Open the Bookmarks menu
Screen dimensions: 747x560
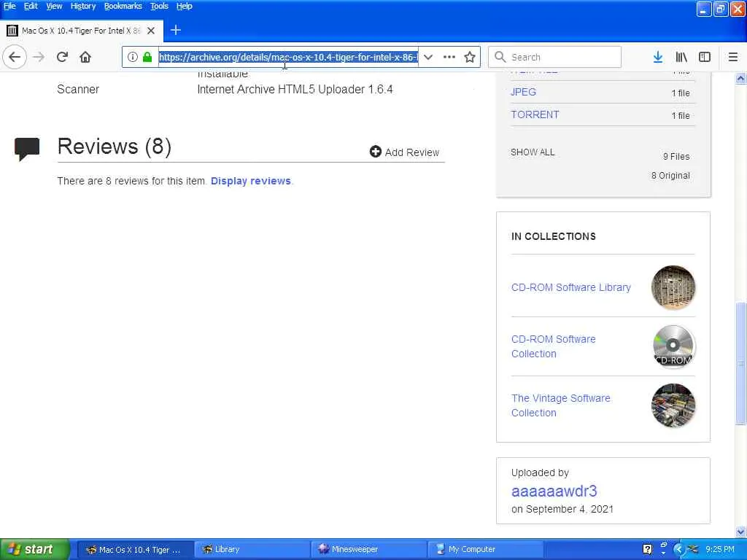tap(123, 6)
